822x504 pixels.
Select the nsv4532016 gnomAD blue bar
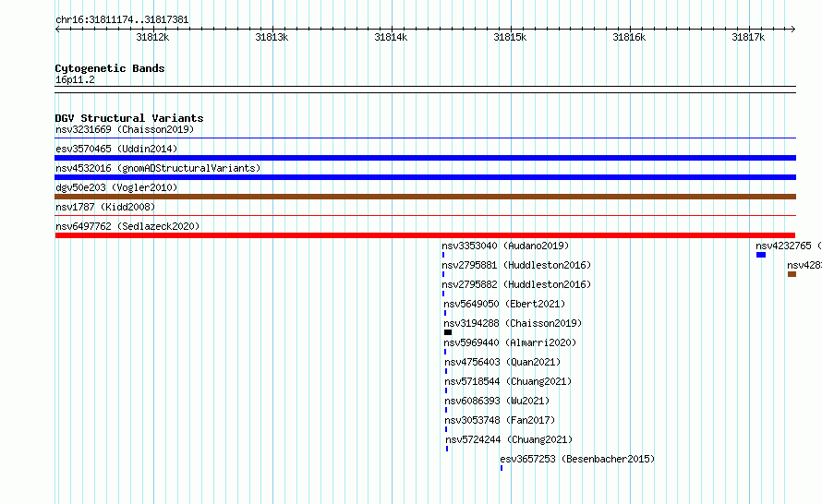(x=425, y=177)
